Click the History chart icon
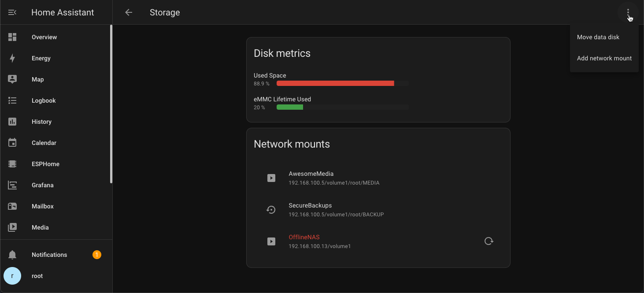 pos(12,122)
